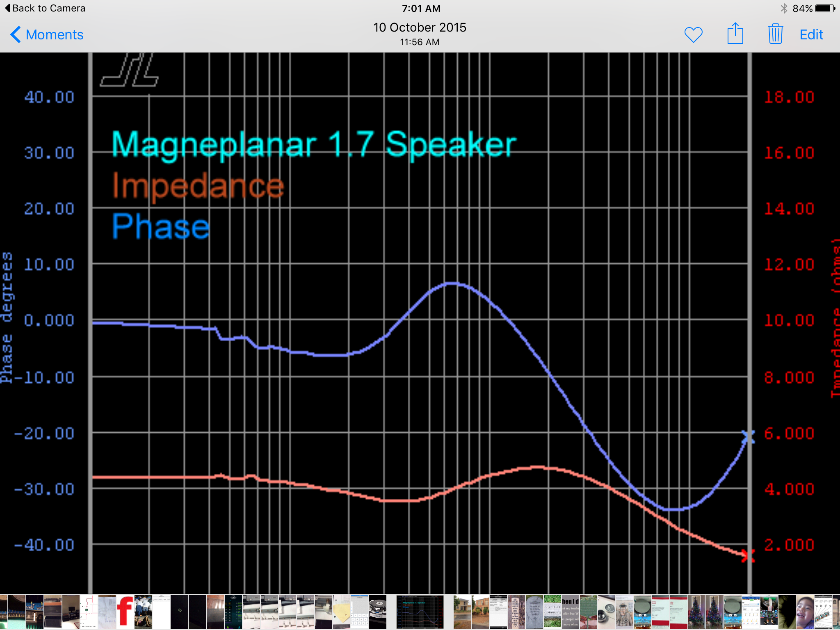This screenshot has width=840, height=630.
Task: Select the hard drive platter thumbnail
Action: (378, 612)
